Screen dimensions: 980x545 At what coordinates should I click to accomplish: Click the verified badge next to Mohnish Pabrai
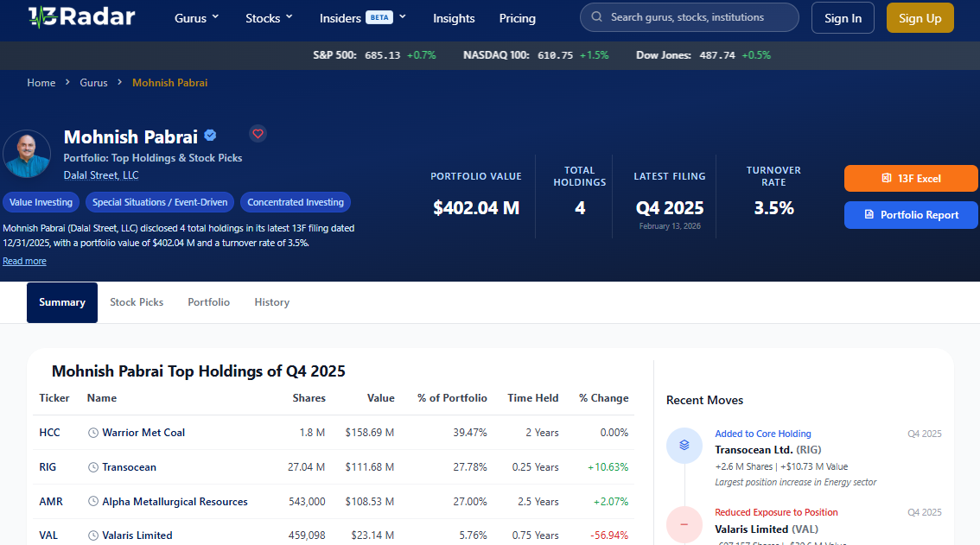click(211, 135)
